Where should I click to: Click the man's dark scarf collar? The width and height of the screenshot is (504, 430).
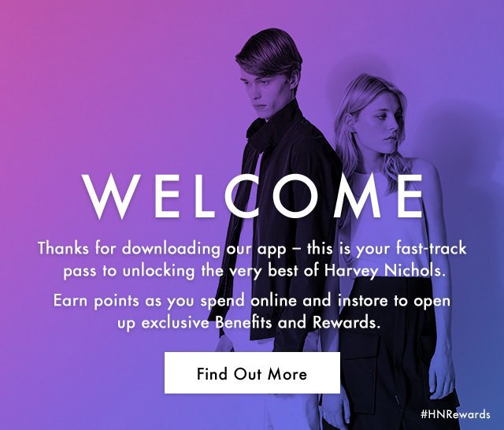point(259,132)
